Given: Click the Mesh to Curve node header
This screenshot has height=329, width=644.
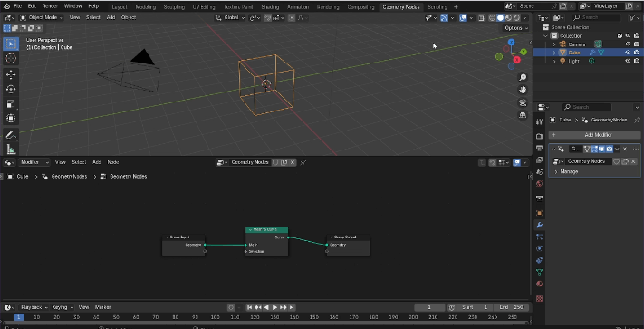Looking at the screenshot, I should [266, 230].
